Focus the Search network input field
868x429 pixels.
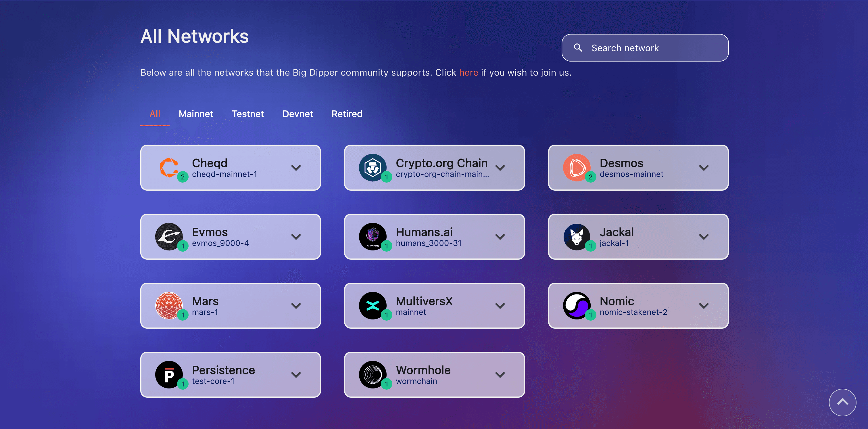[x=645, y=48]
